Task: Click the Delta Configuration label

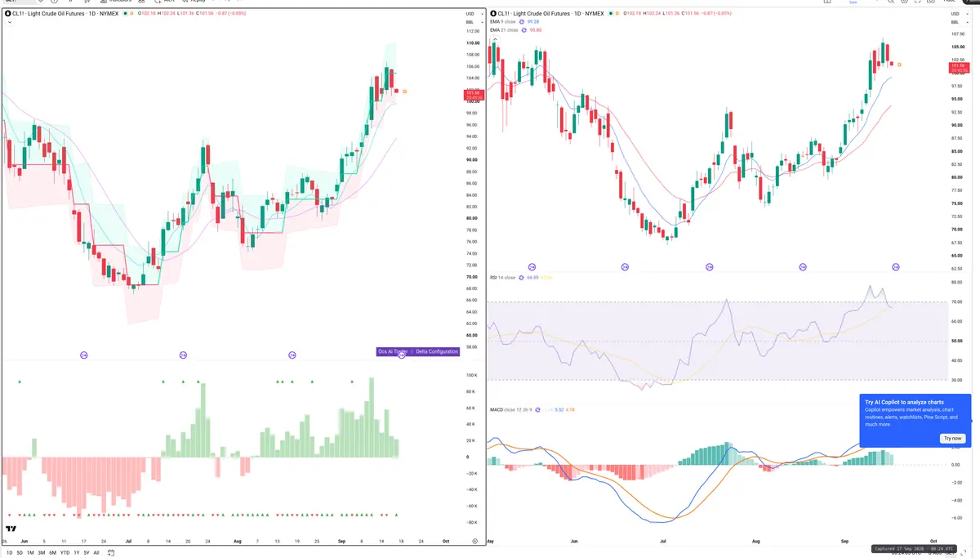Action: click(437, 351)
